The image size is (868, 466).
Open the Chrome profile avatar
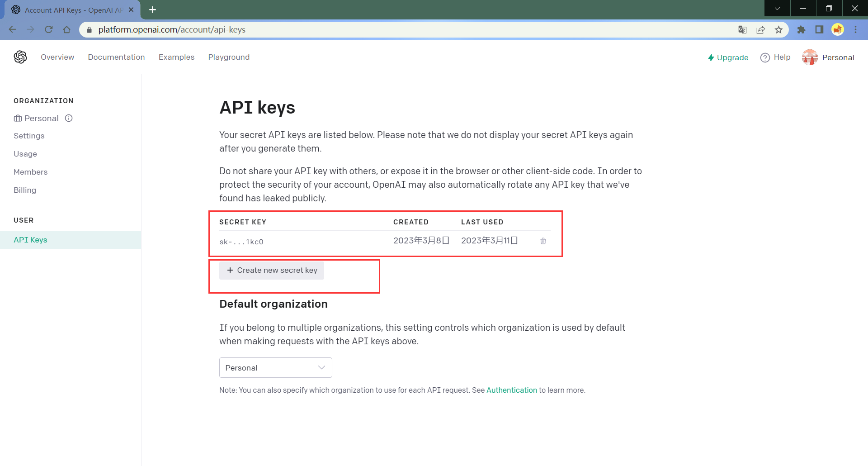838,30
